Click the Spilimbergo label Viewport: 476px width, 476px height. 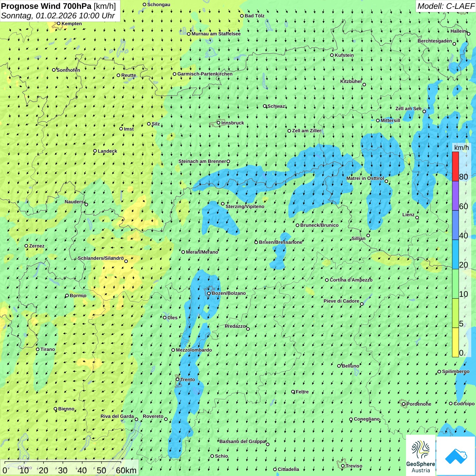tap(456, 371)
